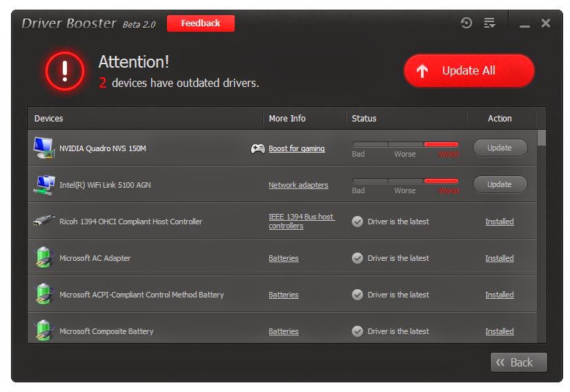Click Installed link for Microsoft AC Adapter
570x392 pixels.
[x=500, y=258]
